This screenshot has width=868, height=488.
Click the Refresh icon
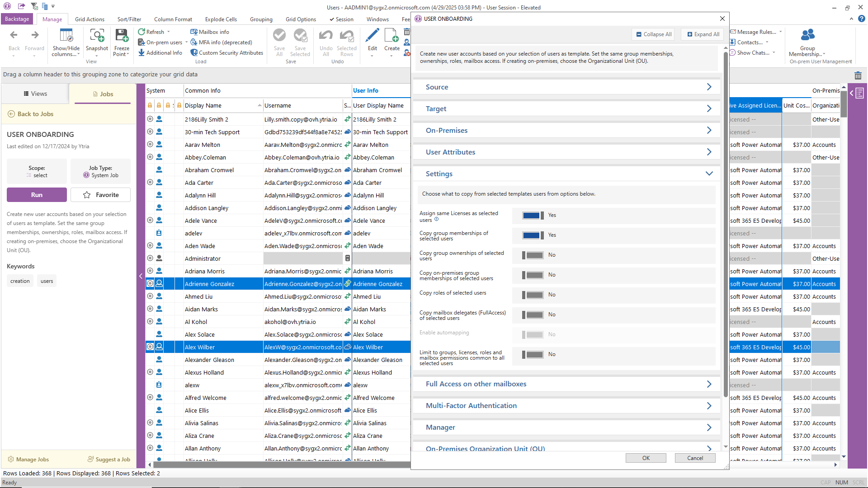(x=142, y=32)
